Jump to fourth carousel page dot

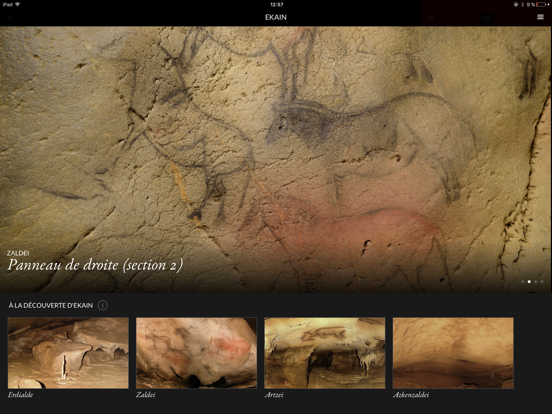coord(542,282)
